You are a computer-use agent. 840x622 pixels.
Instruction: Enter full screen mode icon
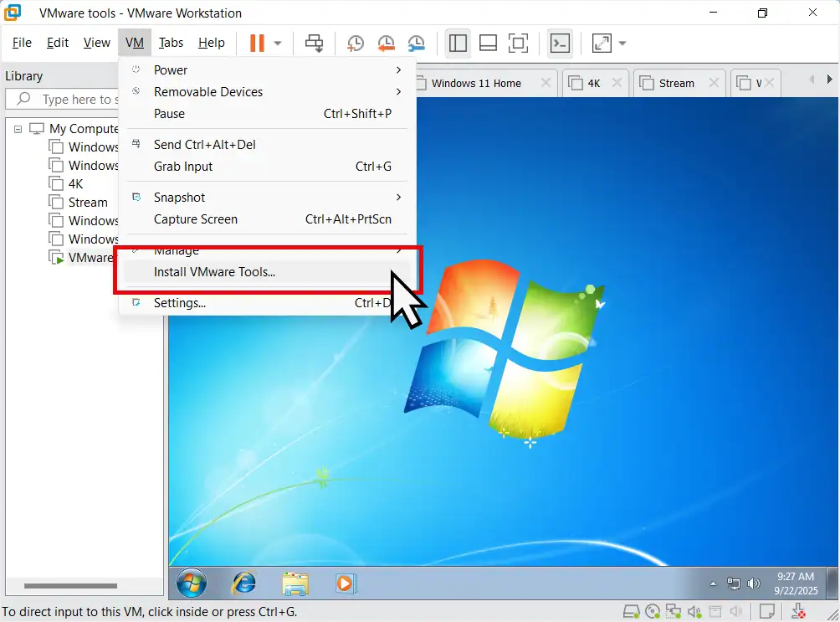click(x=518, y=43)
